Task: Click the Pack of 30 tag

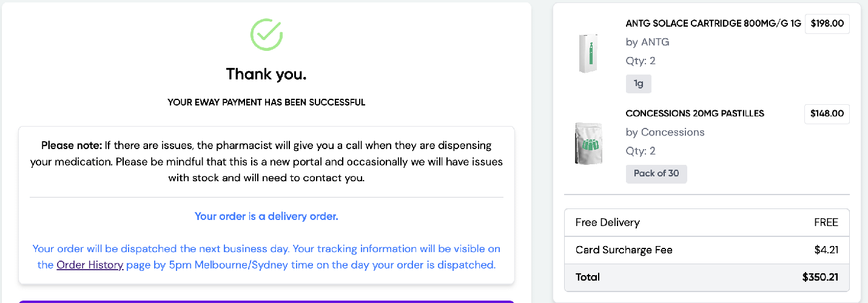Action: coord(656,173)
